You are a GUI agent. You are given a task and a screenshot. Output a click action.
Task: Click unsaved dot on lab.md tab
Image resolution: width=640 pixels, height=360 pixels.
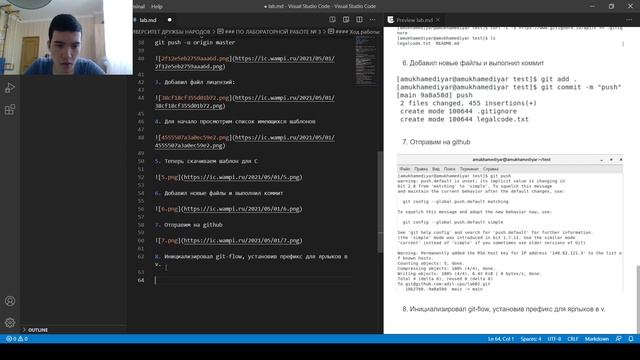click(169, 20)
